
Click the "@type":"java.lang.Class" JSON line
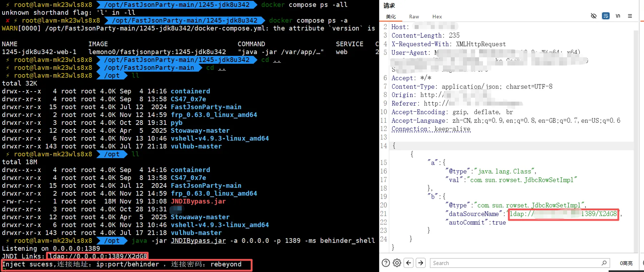[491, 171]
